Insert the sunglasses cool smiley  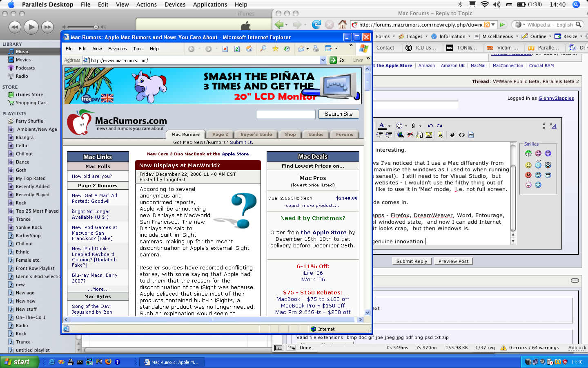point(548,175)
